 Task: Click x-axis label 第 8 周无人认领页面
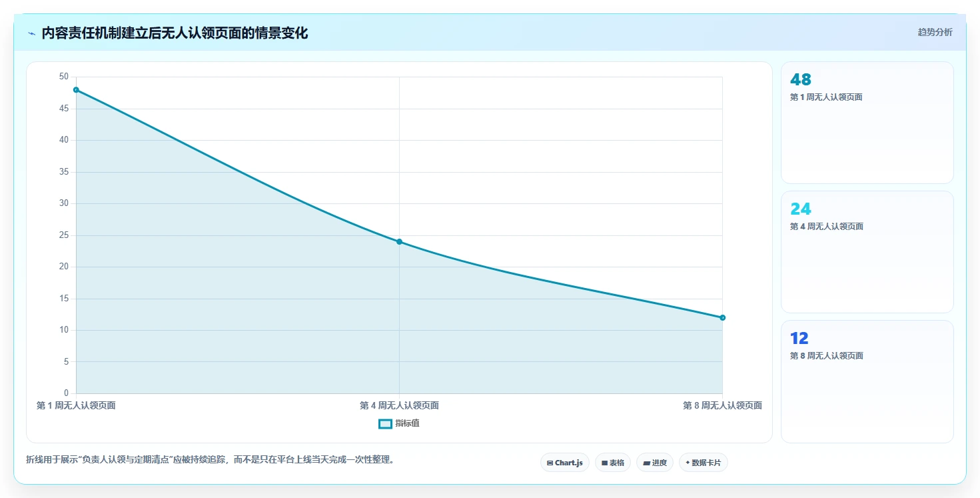pyautogui.click(x=722, y=405)
